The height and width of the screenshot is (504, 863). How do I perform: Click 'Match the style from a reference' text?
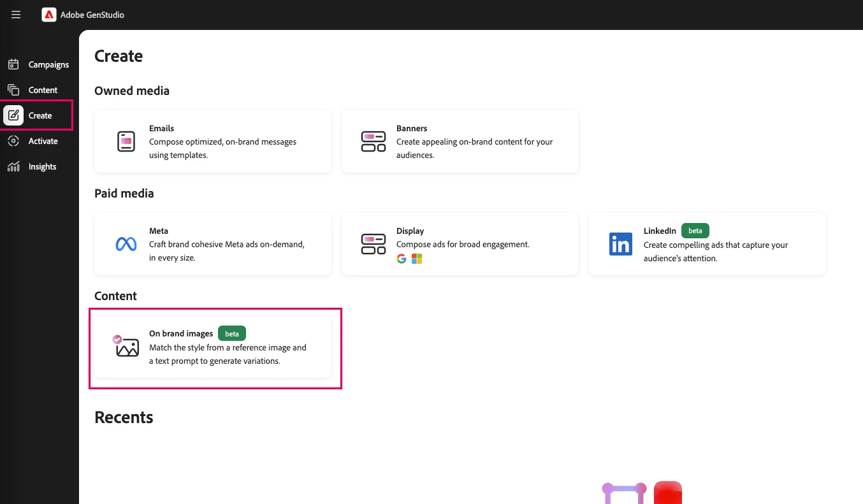tap(228, 354)
